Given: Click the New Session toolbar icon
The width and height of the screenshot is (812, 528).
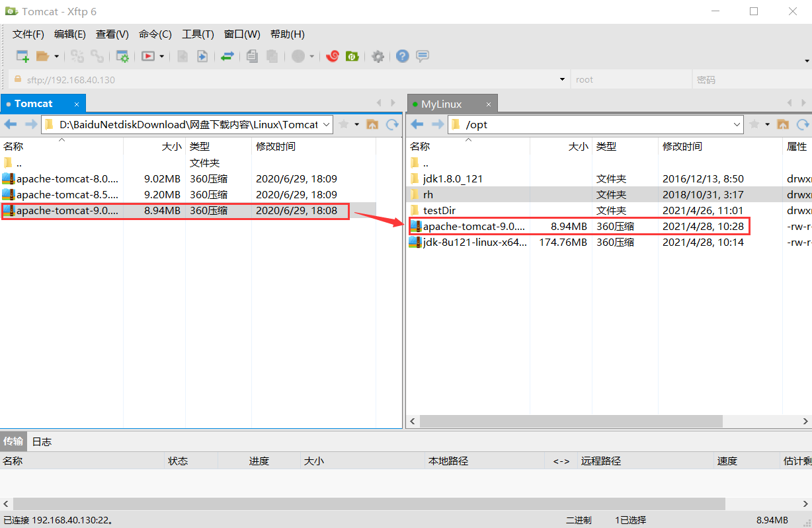Looking at the screenshot, I should pyautogui.click(x=22, y=56).
